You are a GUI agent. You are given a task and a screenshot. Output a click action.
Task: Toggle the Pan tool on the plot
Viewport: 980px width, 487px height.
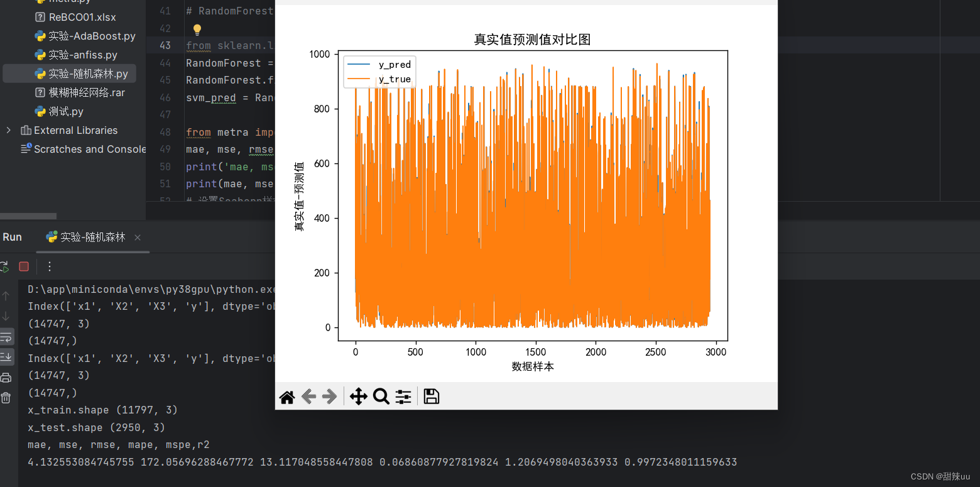[358, 396]
